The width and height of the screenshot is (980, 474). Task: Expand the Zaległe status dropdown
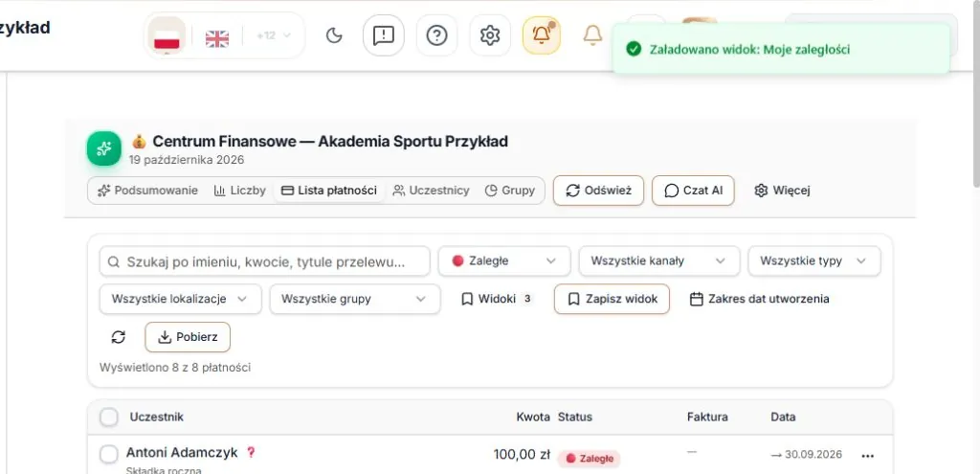(x=504, y=261)
